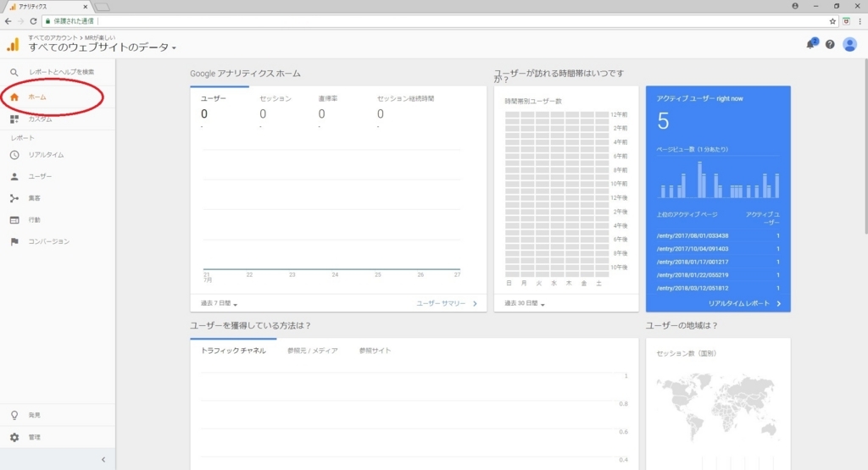Click the コンバージョン flag icon
The height and width of the screenshot is (470, 868).
point(14,241)
